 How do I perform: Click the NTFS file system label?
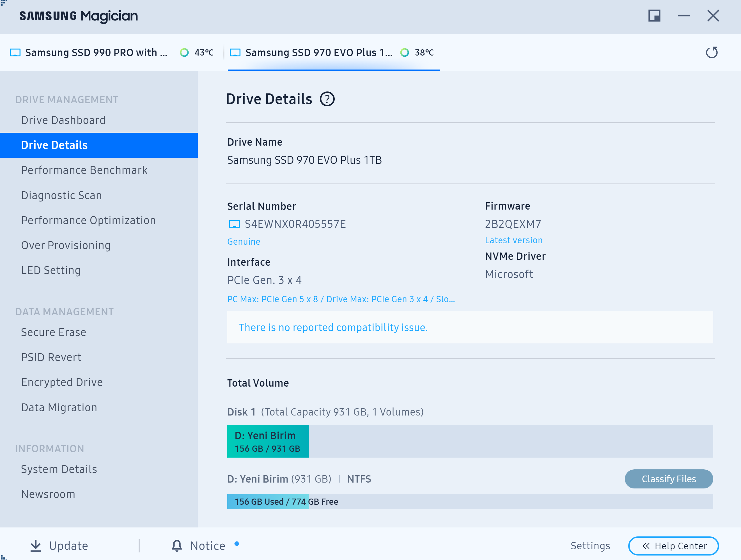(x=359, y=479)
